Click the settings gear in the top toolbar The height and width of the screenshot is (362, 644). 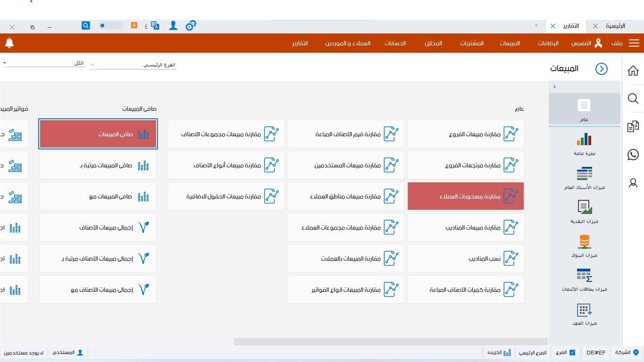click(x=191, y=25)
